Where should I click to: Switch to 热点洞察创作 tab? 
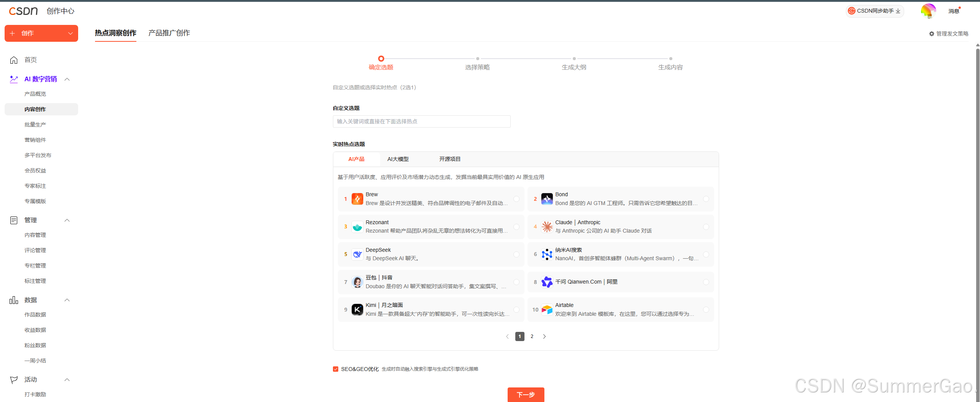click(x=116, y=33)
